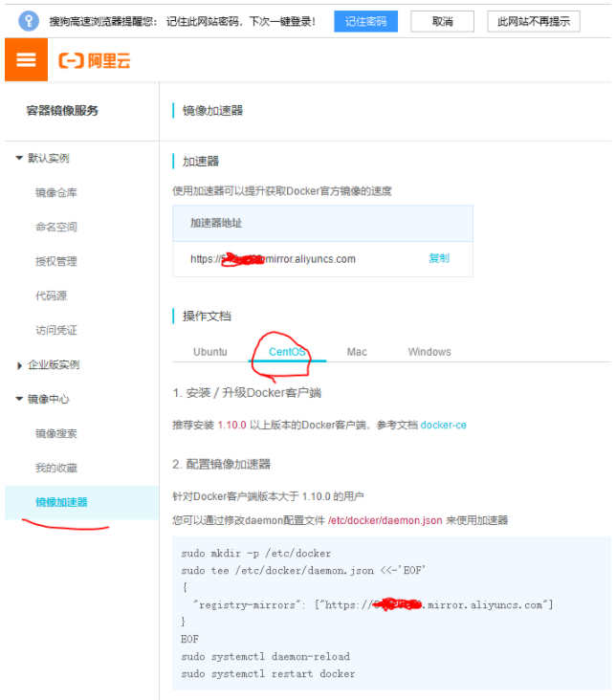
Task: Click the 容器镜像服务 sidebar title
Action: [62, 111]
